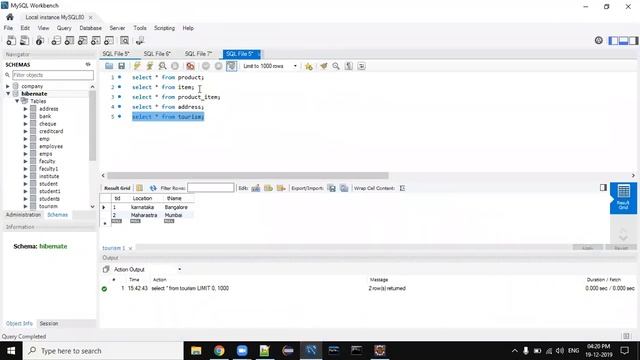The image size is (640, 360).
Task: Open the Database menu
Action: pyautogui.click(x=91, y=28)
